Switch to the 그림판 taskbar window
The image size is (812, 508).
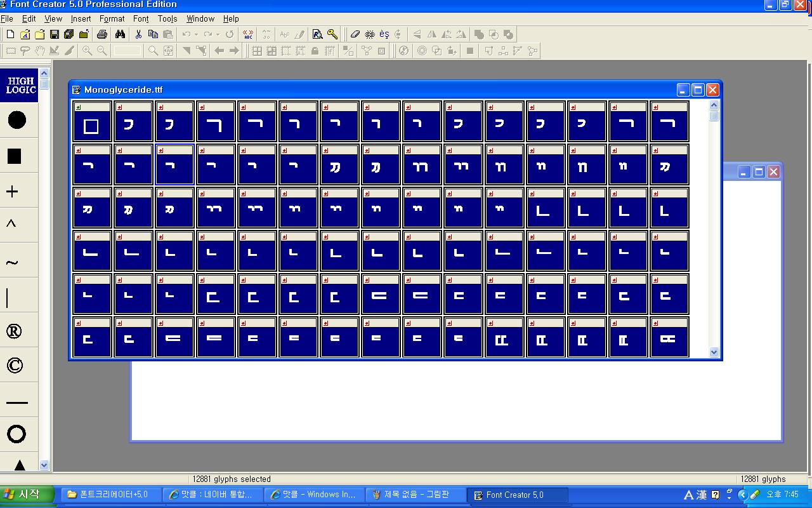click(x=416, y=495)
